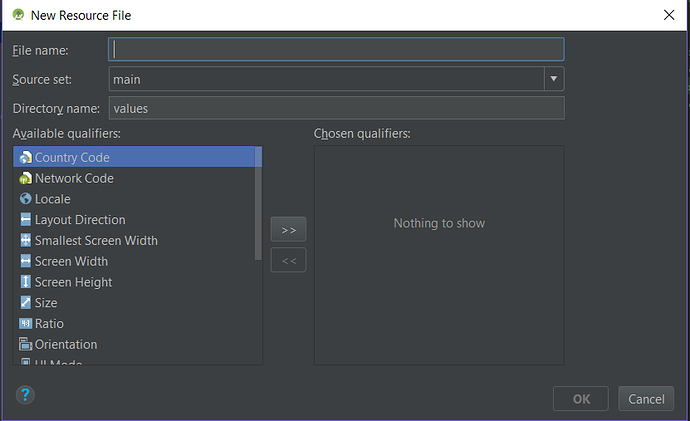Click the Screen Width icon
Viewport: 690px width, 421px height.
(26, 261)
